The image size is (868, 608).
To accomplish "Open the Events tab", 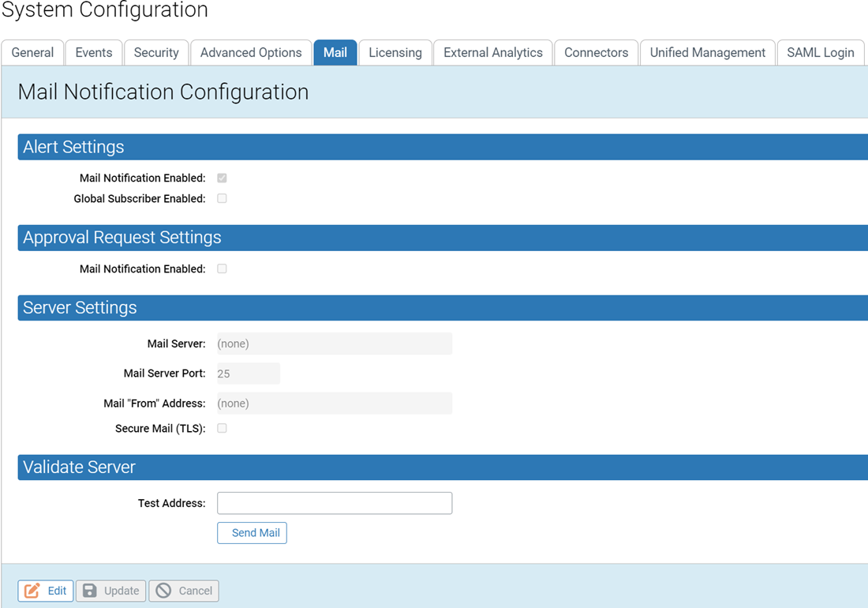I will tap(93, 52).
